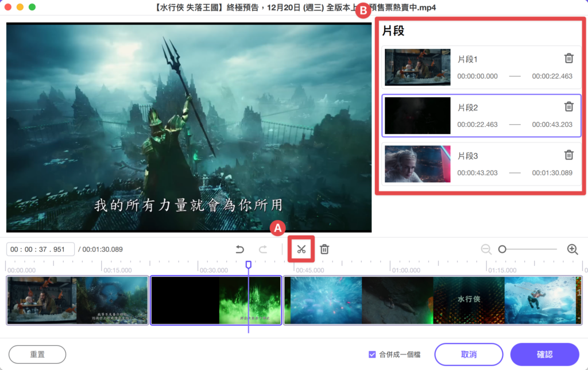This screenshot has width=588, height=370.
Task: Click 片段3 start time 00:00:43.203
Action: 477,173
